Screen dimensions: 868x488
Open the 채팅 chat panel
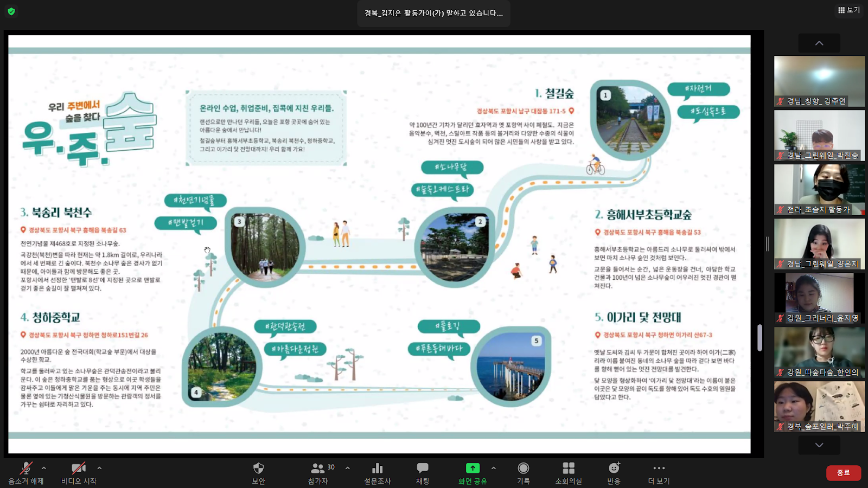point(423,473)
